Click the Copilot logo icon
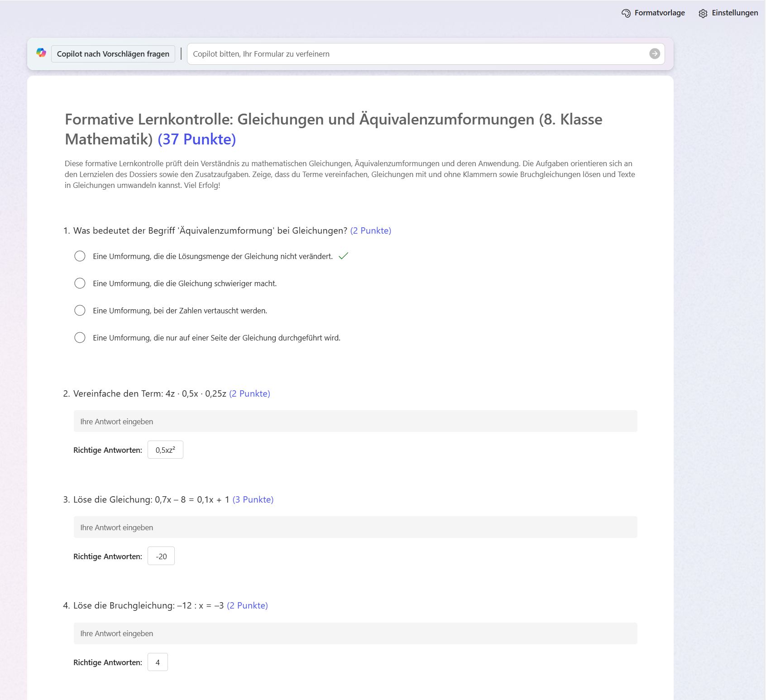This screenshot has width=766, height=700. point(41,53)
